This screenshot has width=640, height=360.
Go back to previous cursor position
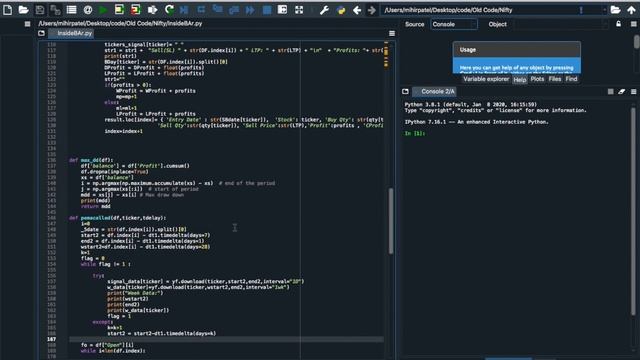(357, 10)
